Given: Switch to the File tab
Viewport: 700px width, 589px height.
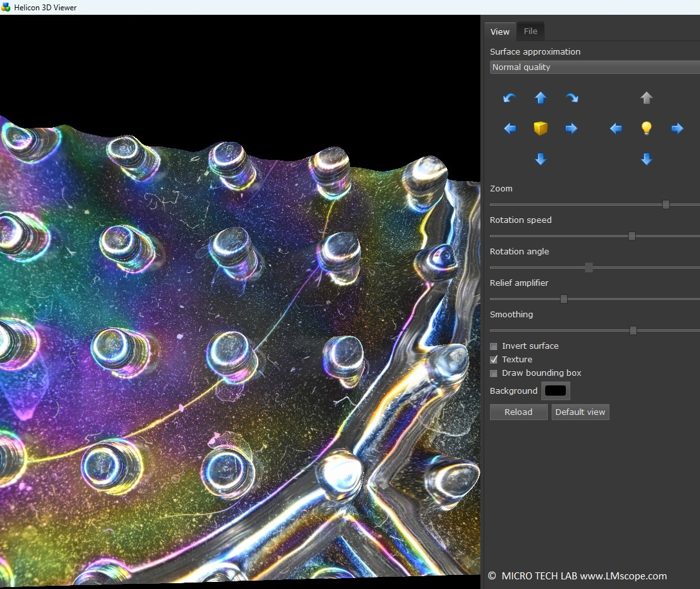Looking at the screenshot, I should (530, 30).
